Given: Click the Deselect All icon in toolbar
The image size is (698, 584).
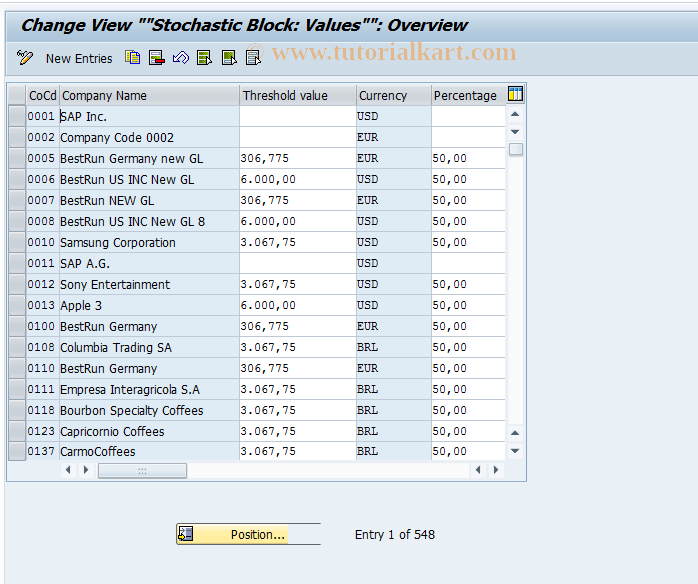Looking at the screenshot, I should [x=253, y=58].
